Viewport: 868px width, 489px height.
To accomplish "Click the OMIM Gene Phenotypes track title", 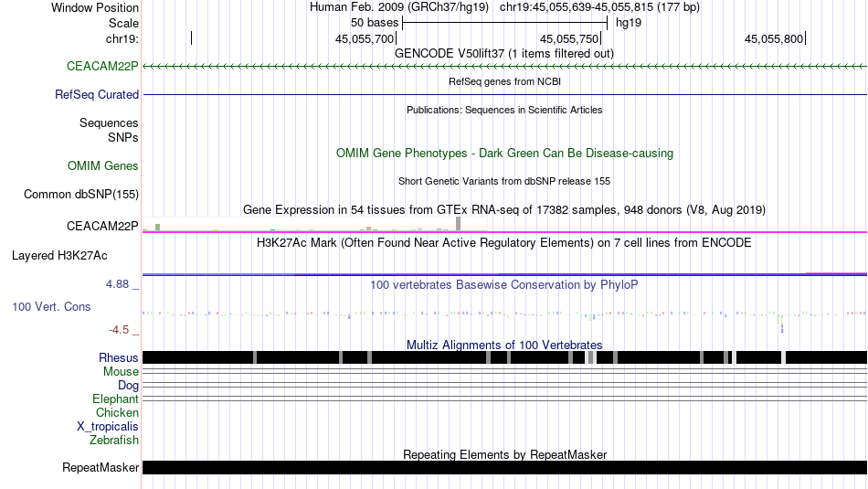I will click(x=505, y=154).
